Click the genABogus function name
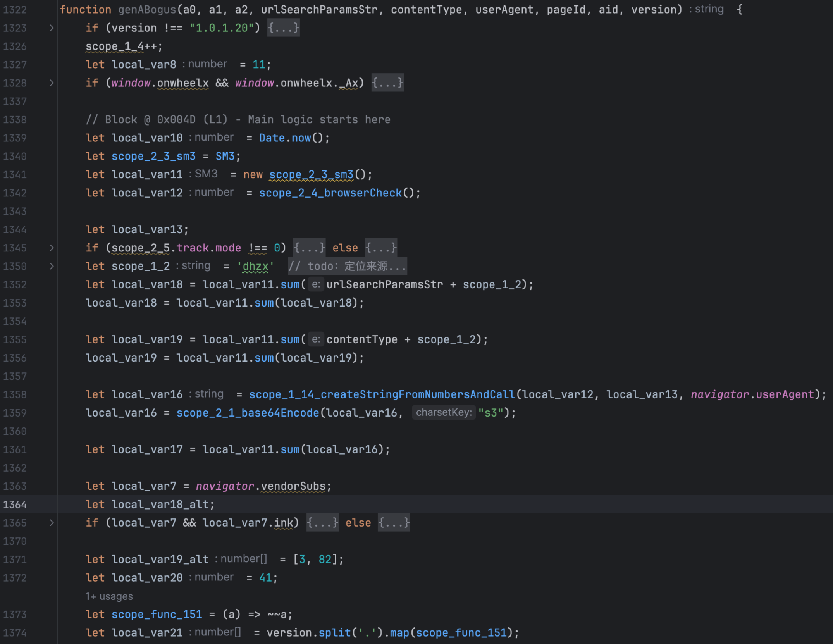The image size is (833, 644). coord(147,9)
